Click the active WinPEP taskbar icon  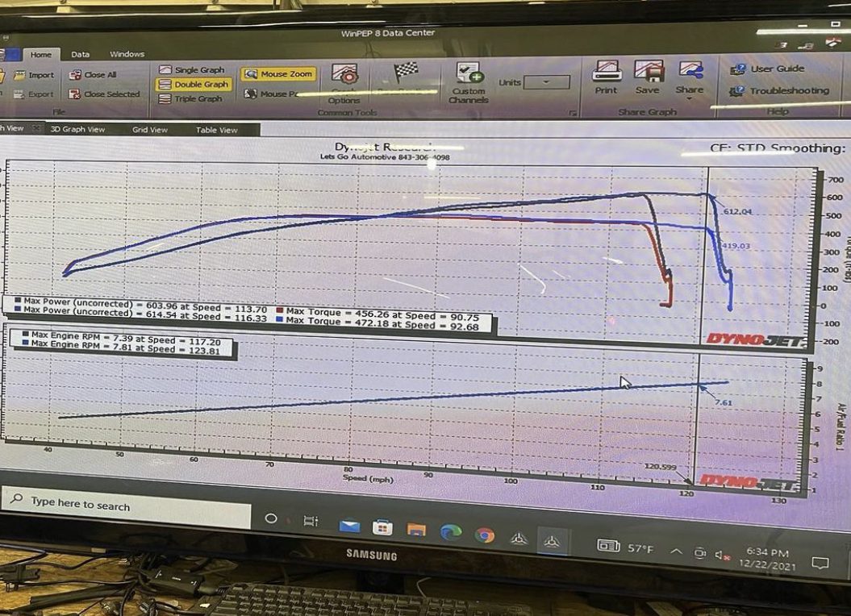pyautogui.click(x=552, y=541)
